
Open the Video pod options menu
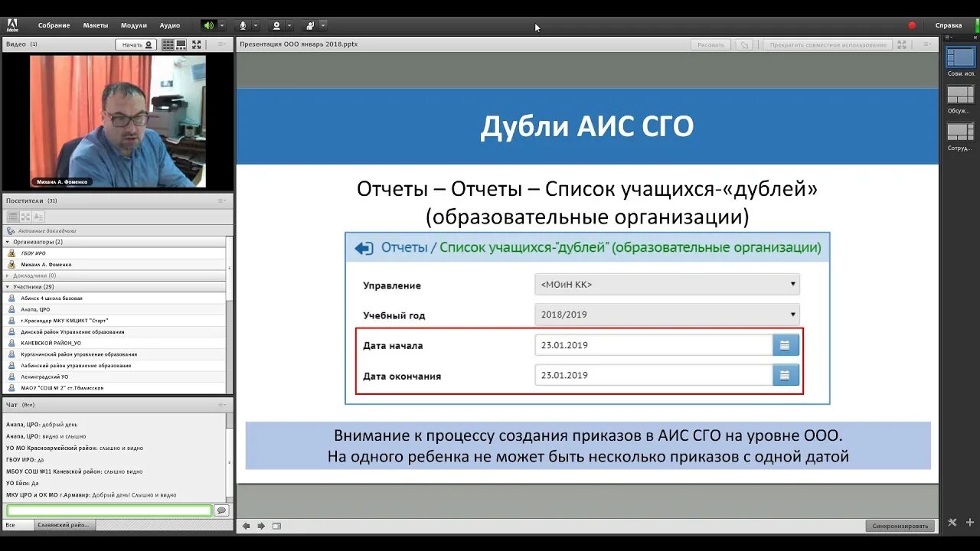pyautogui.click(x=222, y=44)
